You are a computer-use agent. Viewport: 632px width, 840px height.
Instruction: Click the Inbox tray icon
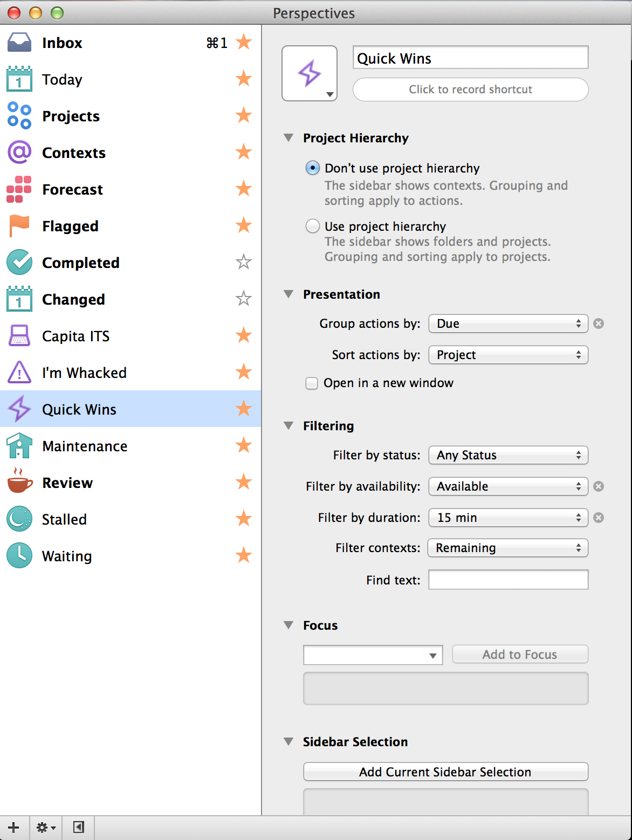[19, 43]
